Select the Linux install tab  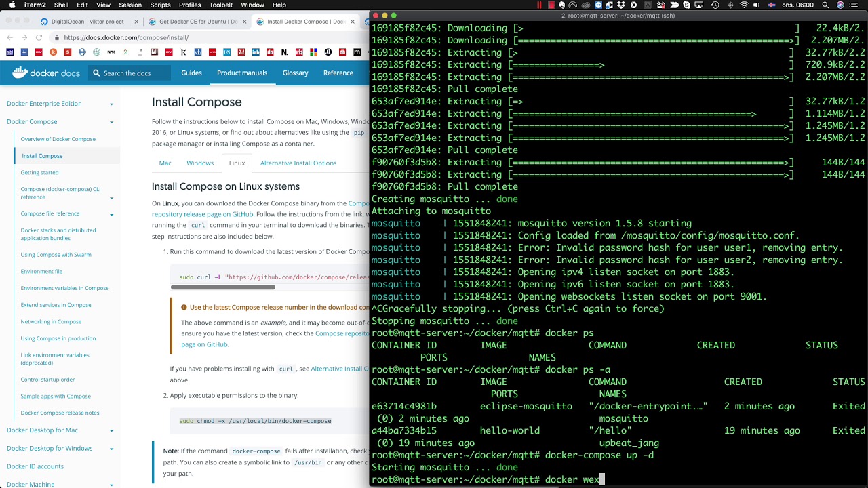coord(237,163)
